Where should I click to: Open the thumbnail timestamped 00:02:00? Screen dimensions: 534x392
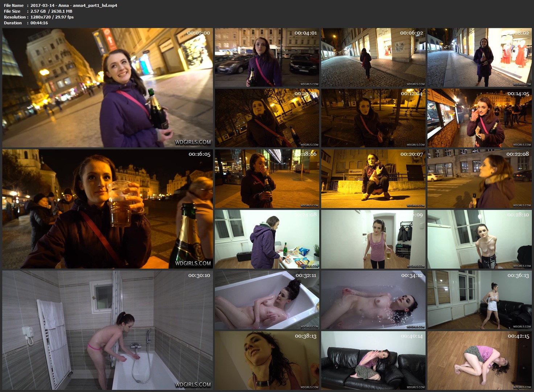107,87
